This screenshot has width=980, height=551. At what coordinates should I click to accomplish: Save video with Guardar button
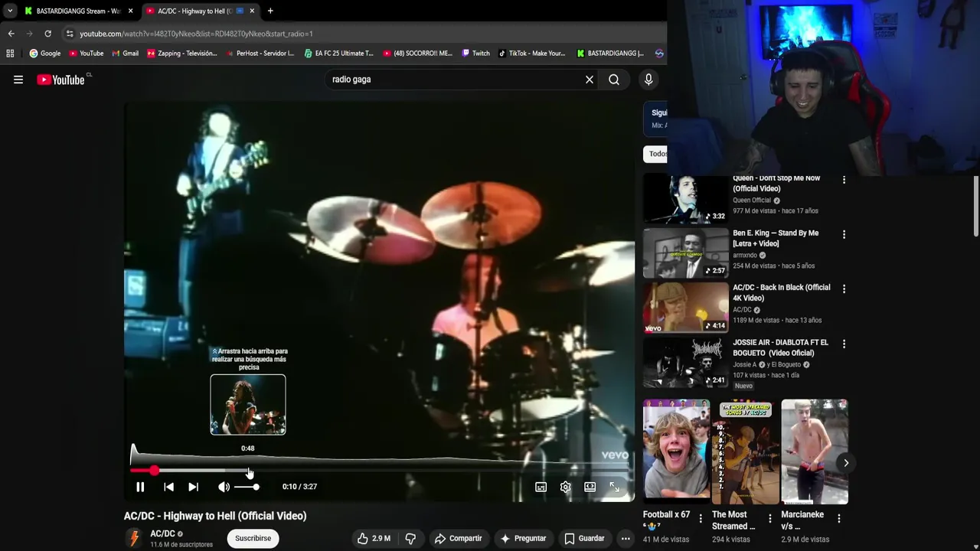tap(584, 539)
